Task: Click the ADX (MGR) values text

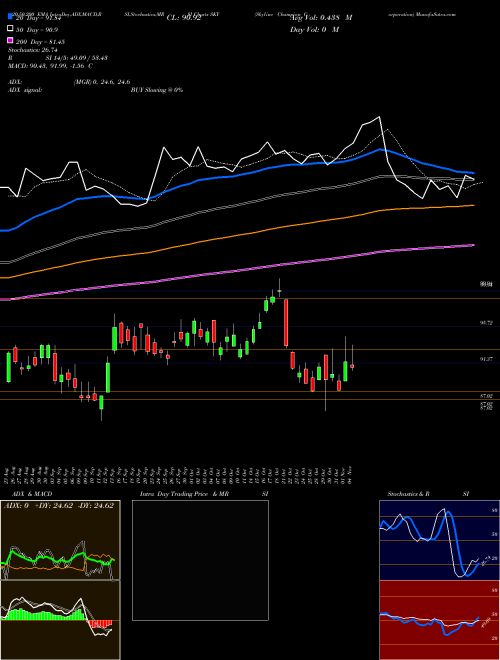Action: pyautogui.click(x=101, y=82)
